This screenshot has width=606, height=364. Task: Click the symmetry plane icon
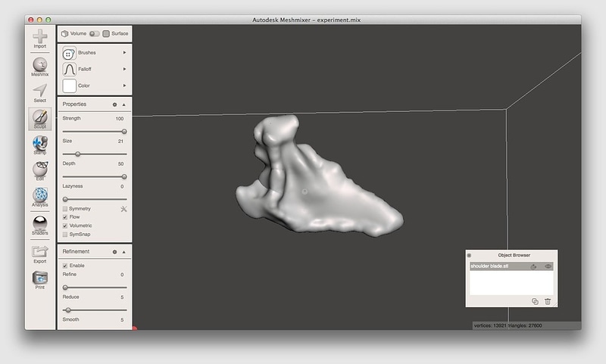click(123, 209)
